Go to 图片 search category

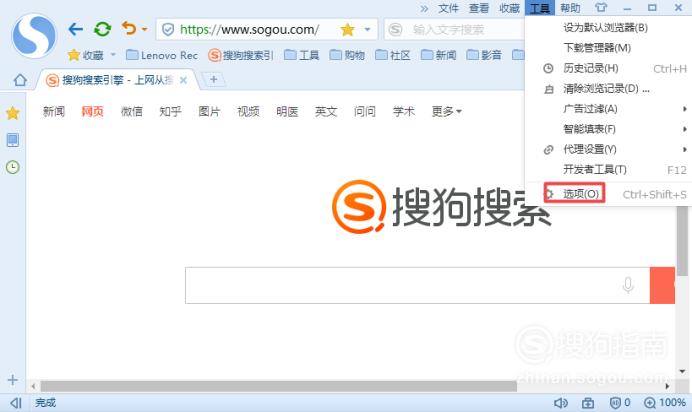pos(209,112)
